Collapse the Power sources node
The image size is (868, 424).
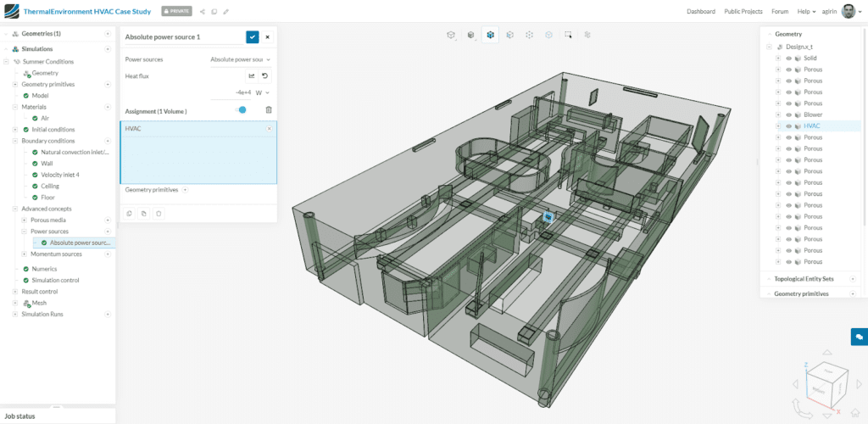coord(25,232)
